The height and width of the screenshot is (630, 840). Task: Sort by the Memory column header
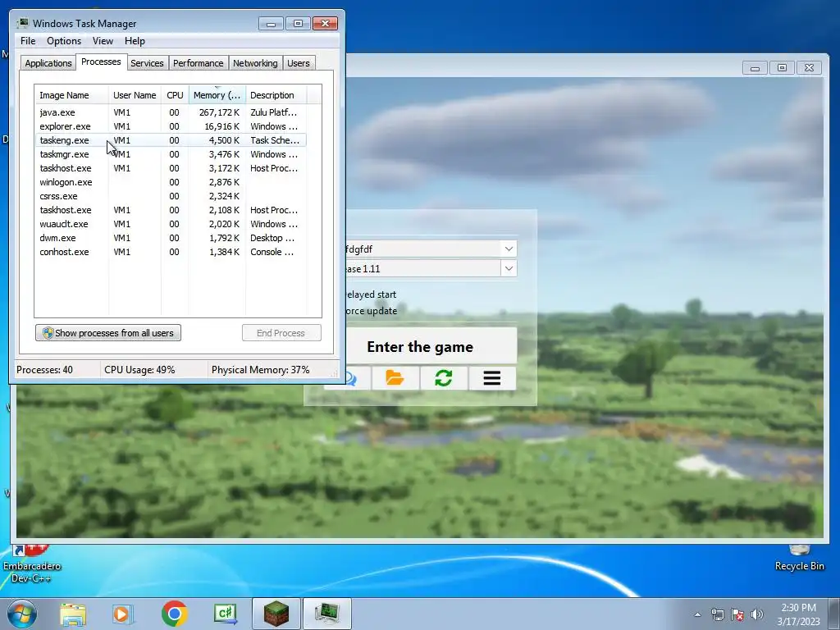217,95
